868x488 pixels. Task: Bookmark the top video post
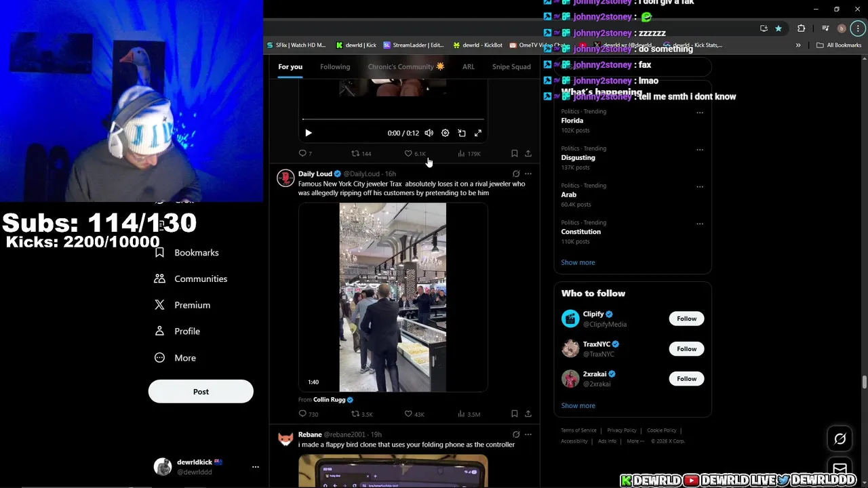(514, 154)
